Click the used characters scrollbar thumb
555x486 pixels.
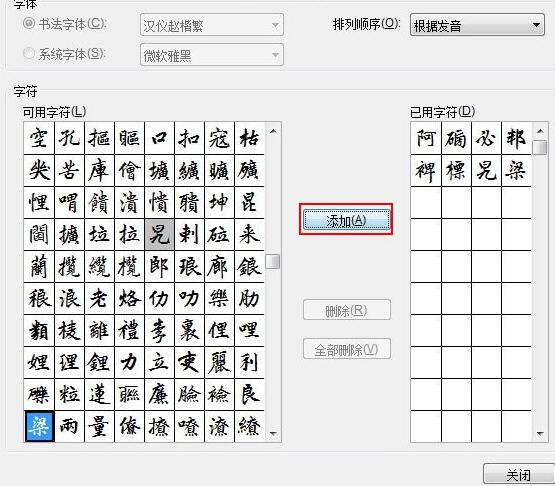(x=540, y=147)
